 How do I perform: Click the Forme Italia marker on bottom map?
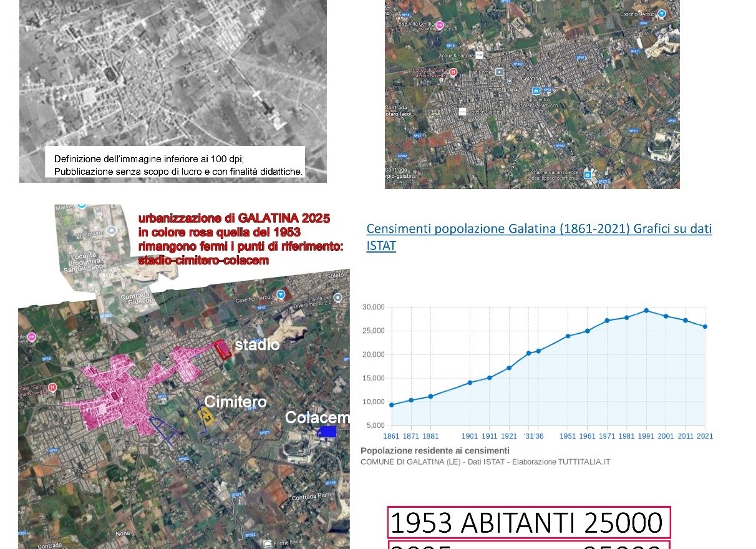click(x=268, y=542)
